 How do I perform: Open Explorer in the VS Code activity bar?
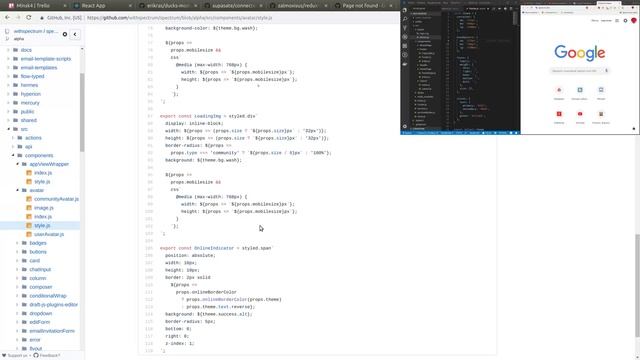click(405, 10)
